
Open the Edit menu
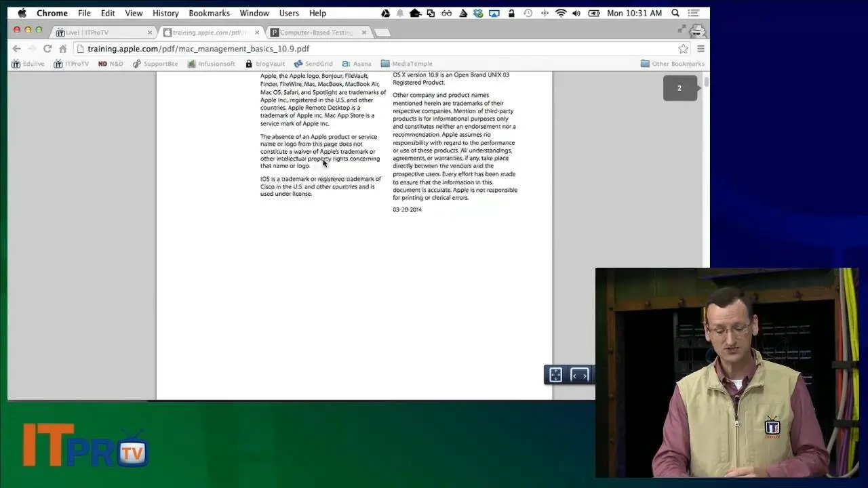(108, 13)
